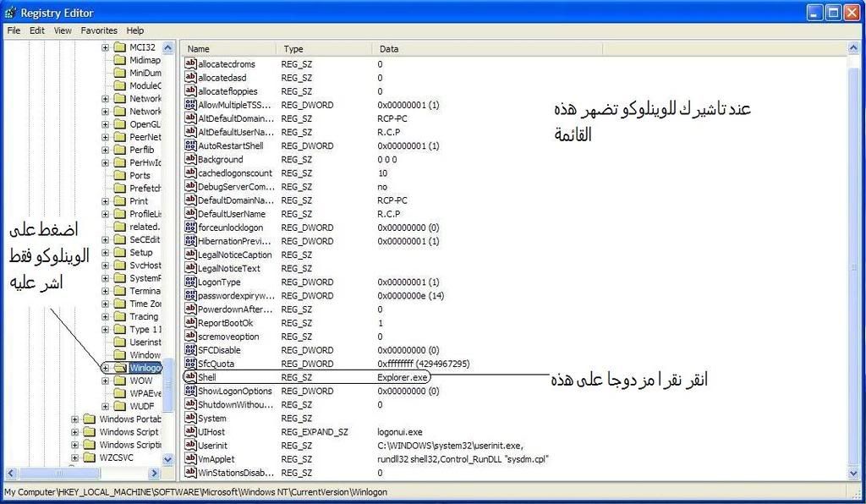Expand the WZCSVC key

tap(74, 457)
